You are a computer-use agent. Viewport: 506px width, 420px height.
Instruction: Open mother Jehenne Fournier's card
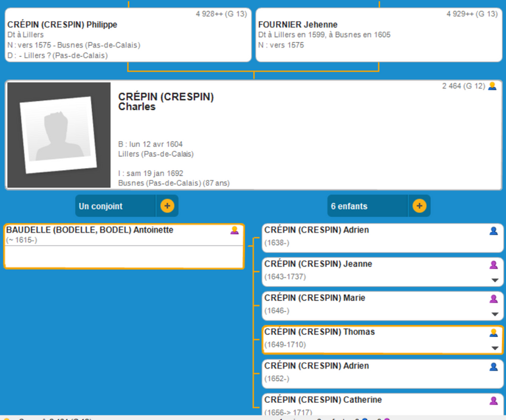[x=378, y=35]
